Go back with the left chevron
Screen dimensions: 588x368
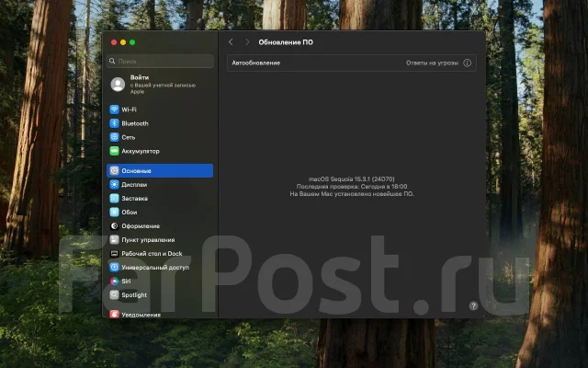[x=231, y=42]
